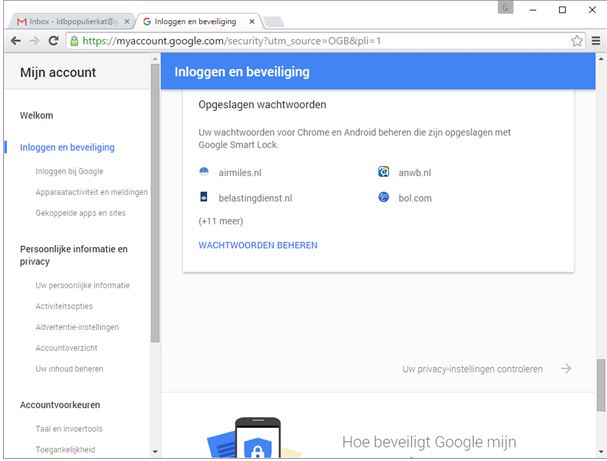Click the airmiles.nl site icon
This screenshot has width=607, height=461.
coord(204,171)
